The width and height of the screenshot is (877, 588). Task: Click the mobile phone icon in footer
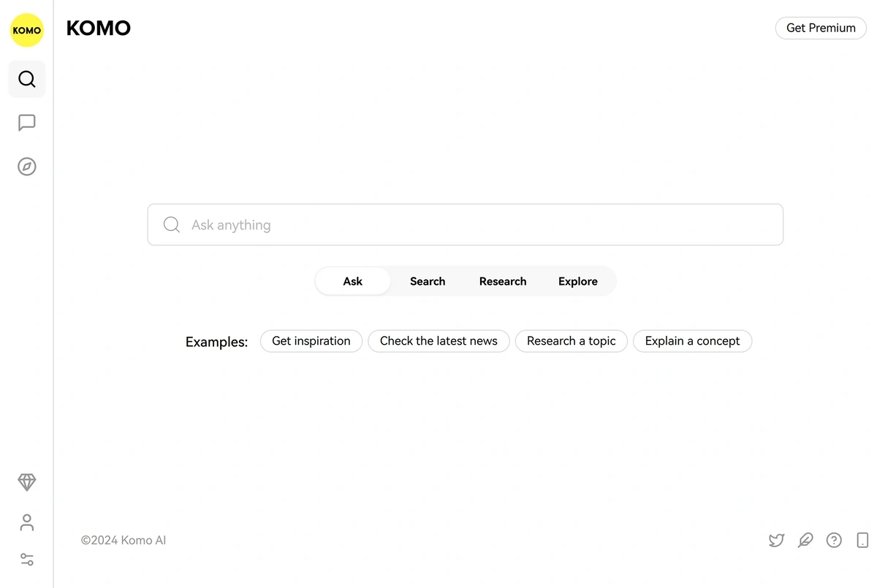[x=862, y=541]
